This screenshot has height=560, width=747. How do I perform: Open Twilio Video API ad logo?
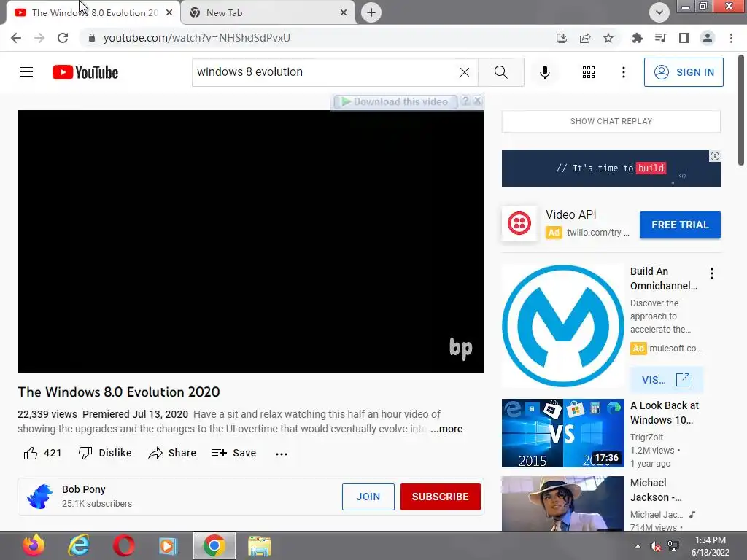(519, 223)
